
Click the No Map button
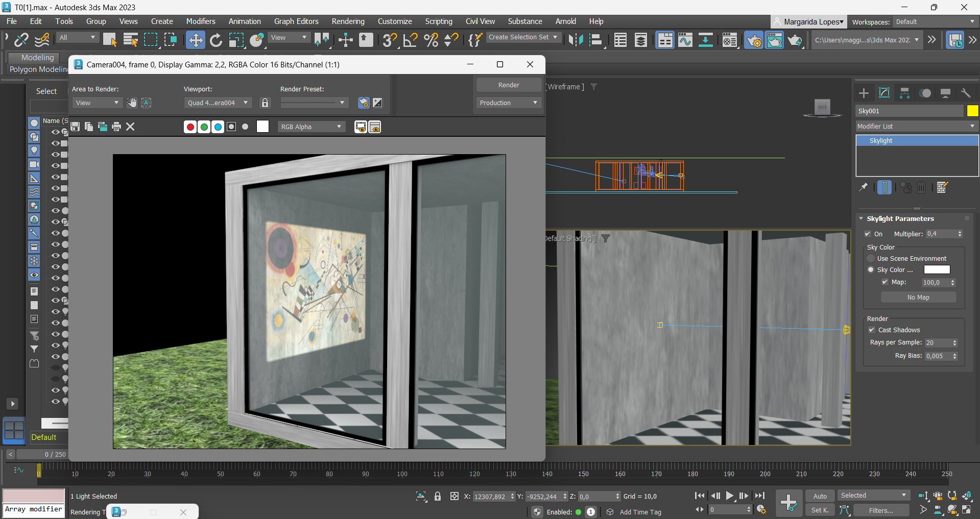coord(918,298)
